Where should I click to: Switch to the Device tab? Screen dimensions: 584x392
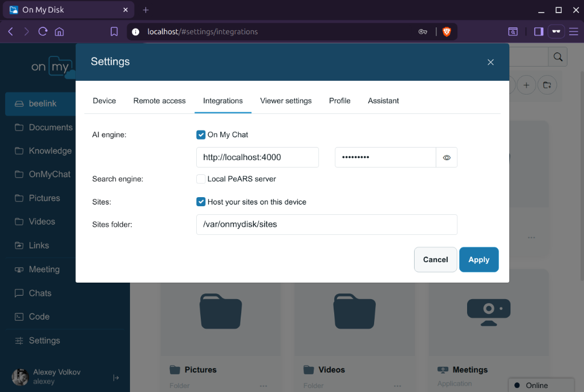click(104, 101)
